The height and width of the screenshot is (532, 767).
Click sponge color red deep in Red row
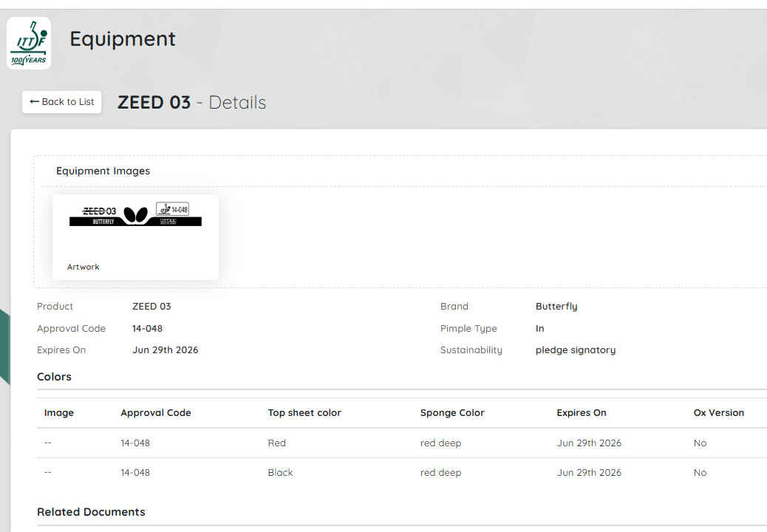point(440,443)
